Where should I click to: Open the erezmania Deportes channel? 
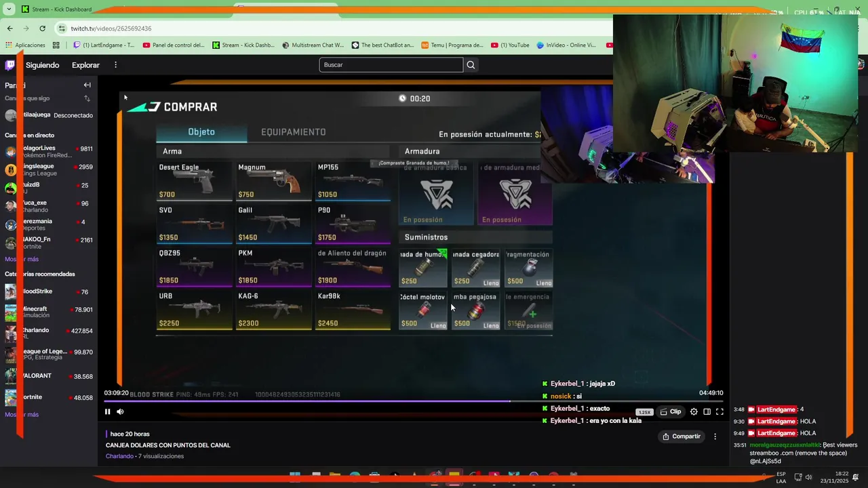coord(49,224)
